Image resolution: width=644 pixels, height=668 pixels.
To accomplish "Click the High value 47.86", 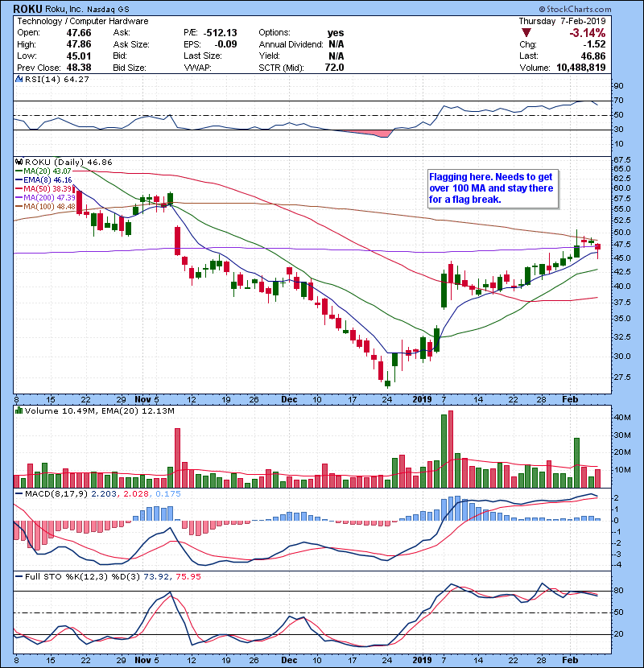I will 79,44.
